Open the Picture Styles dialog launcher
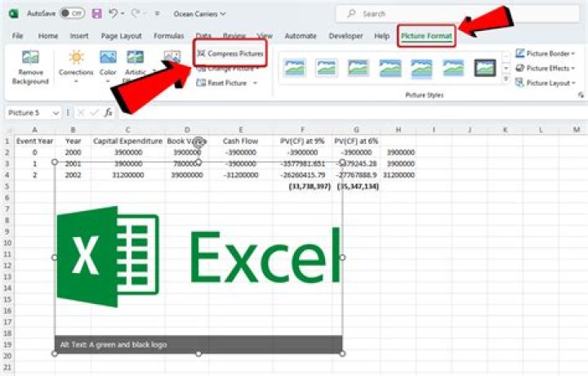Image resolution: width=588 pixels, height=376 pixels. (581, 96)
